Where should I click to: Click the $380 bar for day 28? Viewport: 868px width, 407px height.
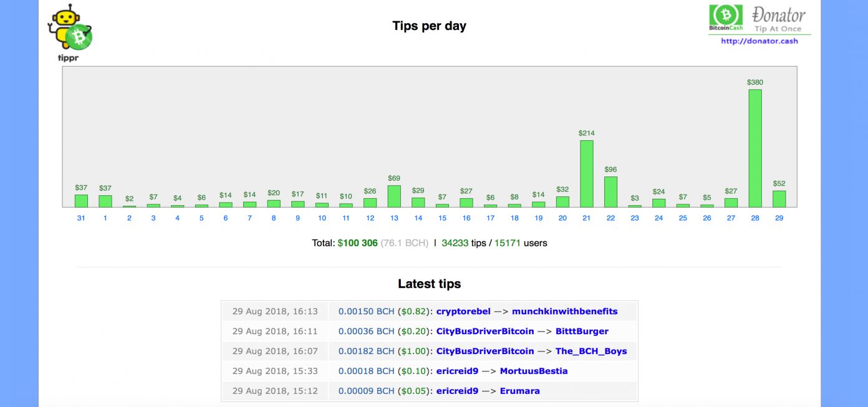pyautogui.click(x=755, y=148)
